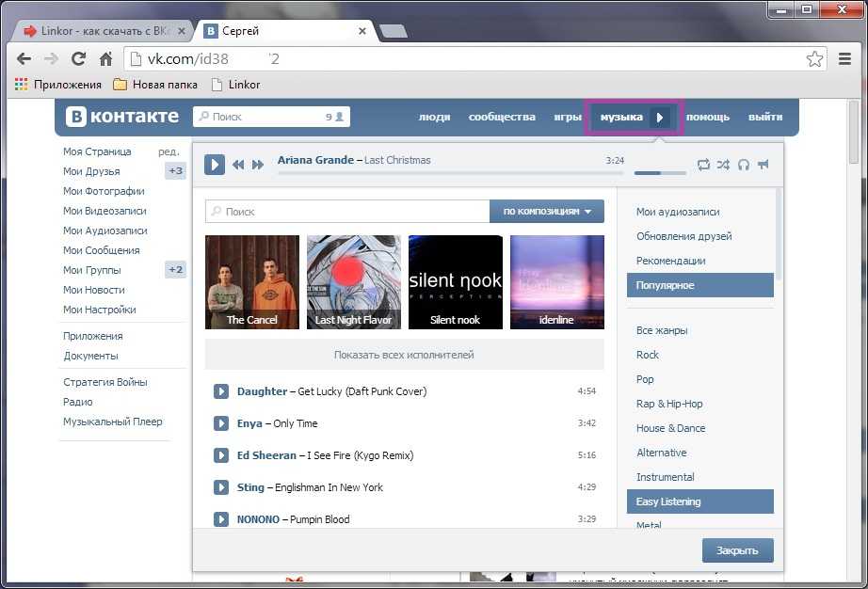Skip to the next track
868x589 pixels.
click(258, 165)
